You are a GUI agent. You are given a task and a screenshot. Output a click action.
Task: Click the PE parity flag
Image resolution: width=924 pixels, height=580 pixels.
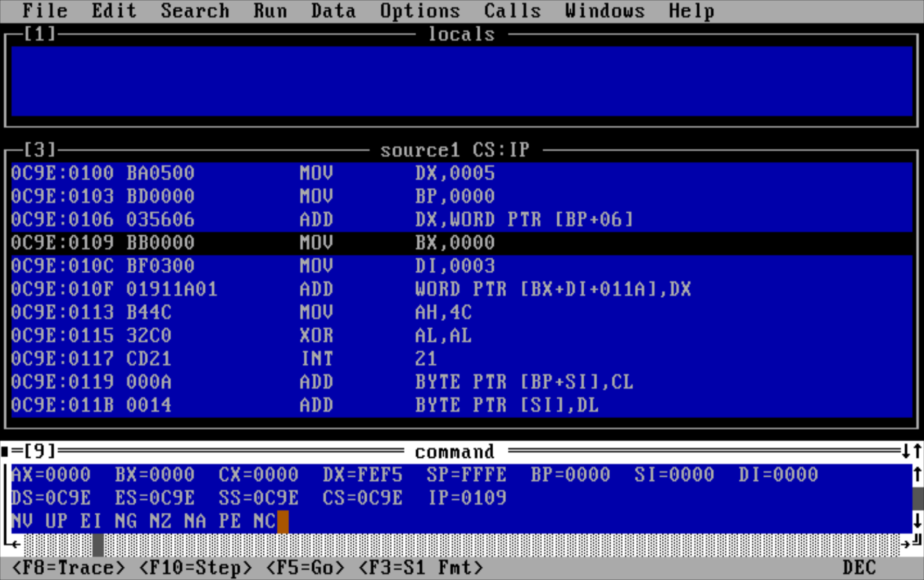coord(230,521)
